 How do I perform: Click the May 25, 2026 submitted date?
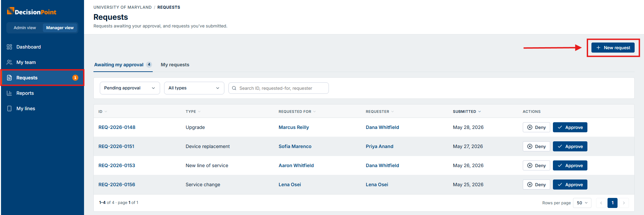pyautogui.click(x=468, y=185)
